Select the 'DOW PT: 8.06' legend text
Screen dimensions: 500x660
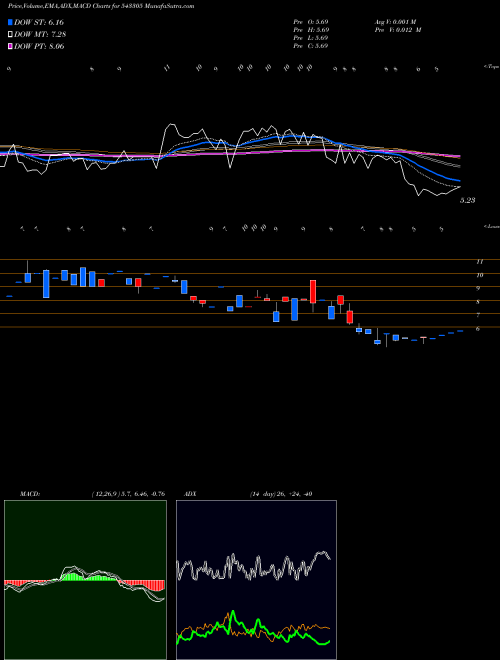(x=39, y=46)
